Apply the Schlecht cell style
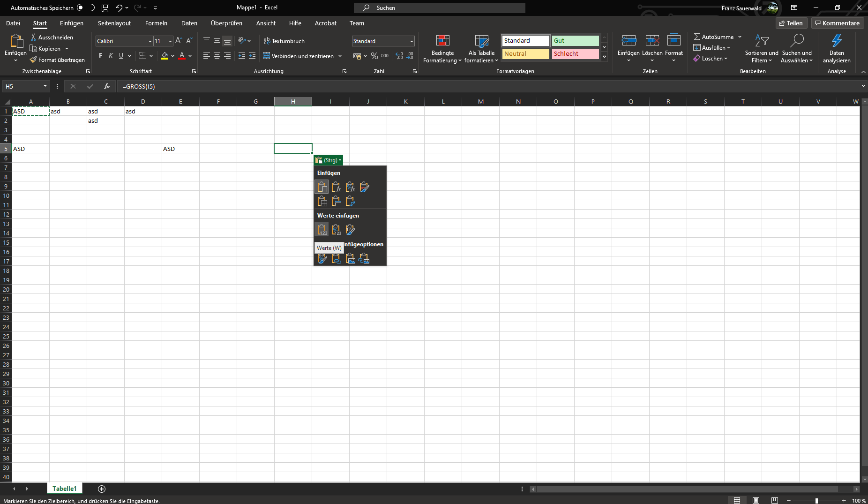The image size is (868, 504). click(575, 54)
